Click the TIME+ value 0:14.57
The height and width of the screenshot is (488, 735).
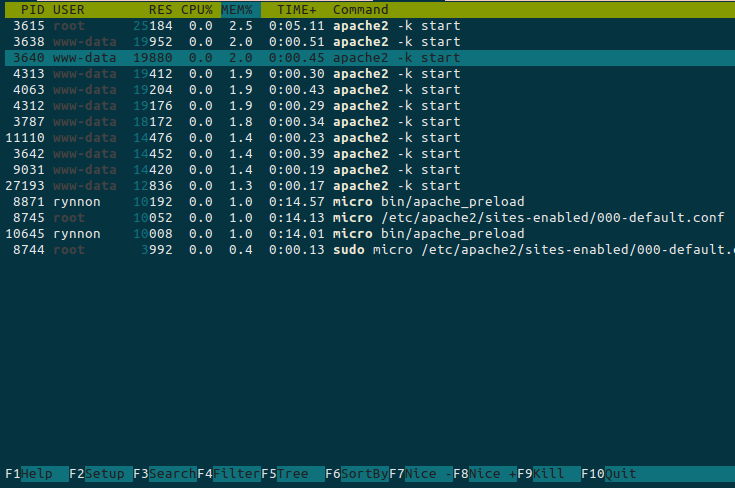click(x=296, y=202)
